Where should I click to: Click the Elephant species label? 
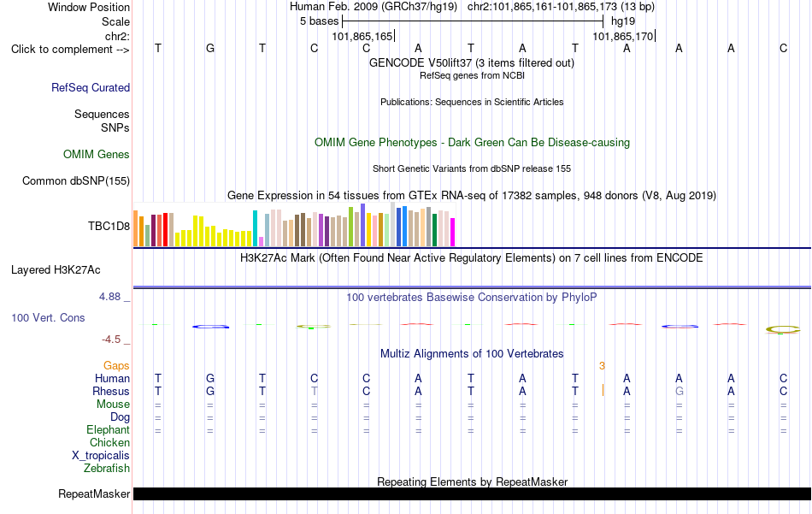click(109, 430)
